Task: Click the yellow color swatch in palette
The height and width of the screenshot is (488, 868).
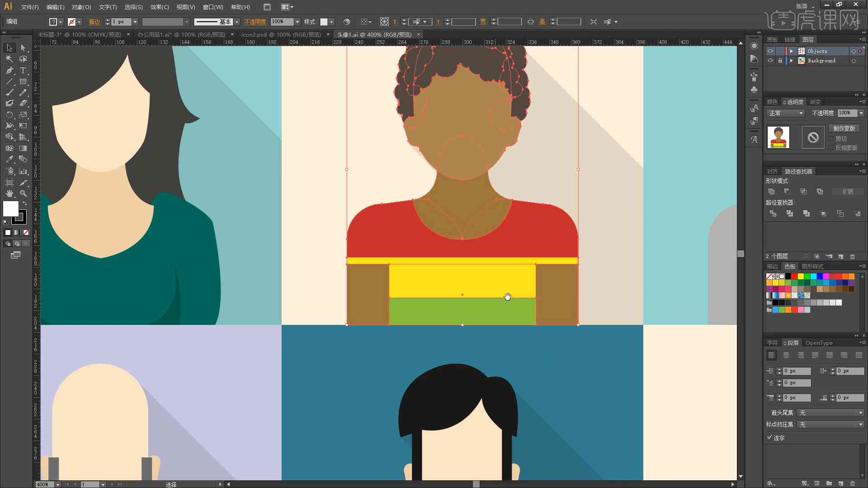Action: coord(801,276)
